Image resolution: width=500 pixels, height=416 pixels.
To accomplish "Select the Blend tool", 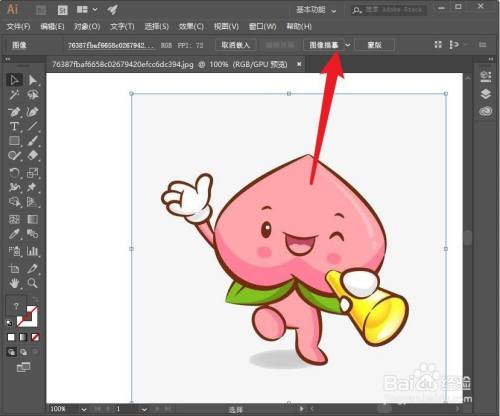I will click(x=33, y=234).
